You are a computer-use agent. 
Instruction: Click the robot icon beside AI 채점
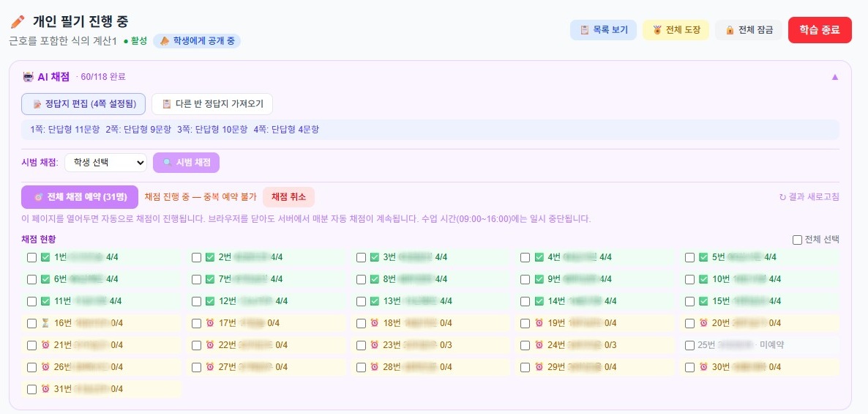point(29,76)
